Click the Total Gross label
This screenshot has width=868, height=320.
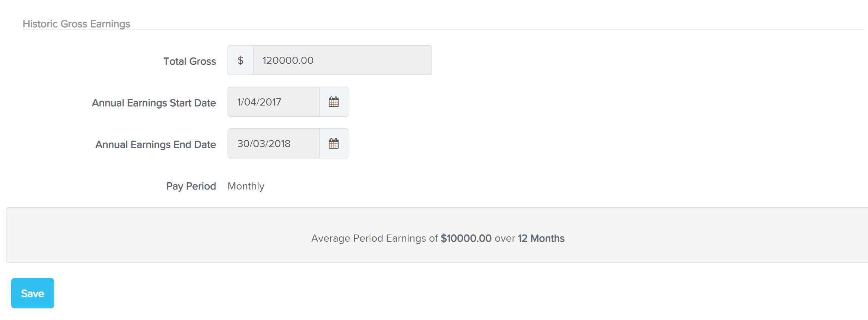[190, 61]
